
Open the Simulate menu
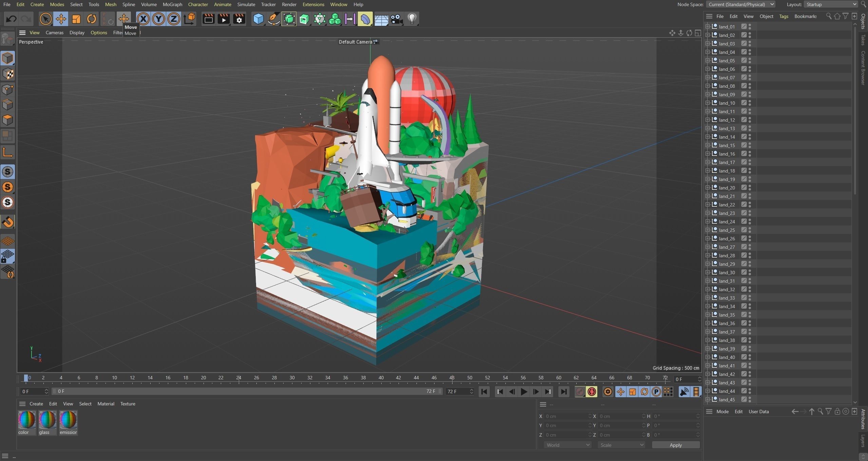[x=246, y=4]
